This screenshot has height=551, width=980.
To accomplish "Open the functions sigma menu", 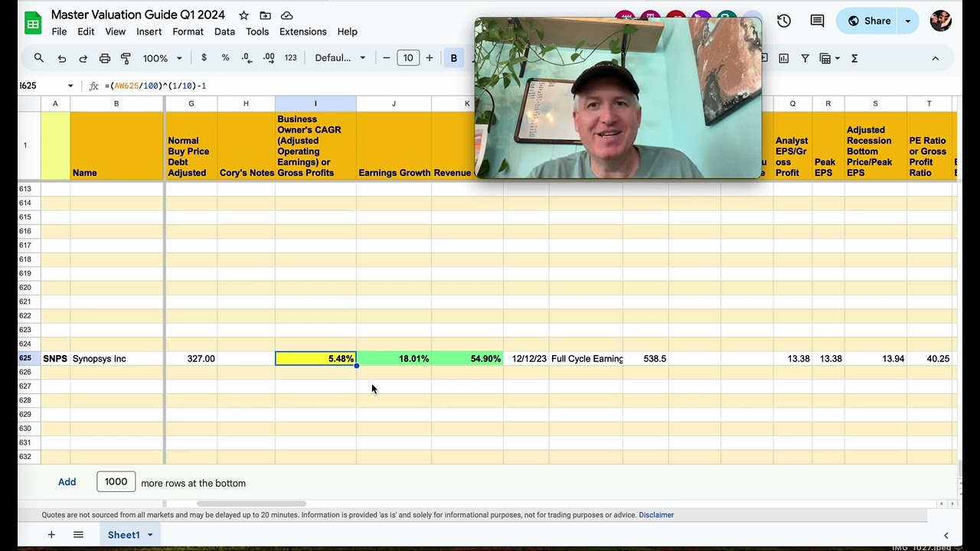I will point(854,58).
